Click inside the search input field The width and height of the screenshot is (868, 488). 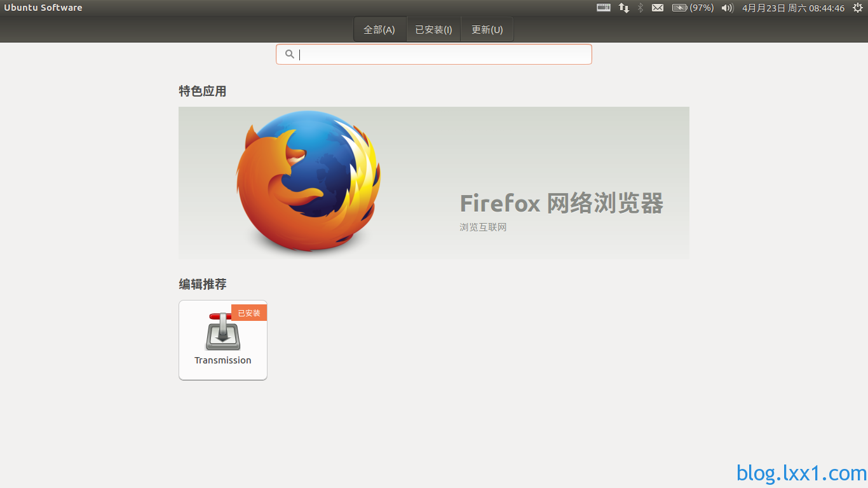click(x=434, y=54)
